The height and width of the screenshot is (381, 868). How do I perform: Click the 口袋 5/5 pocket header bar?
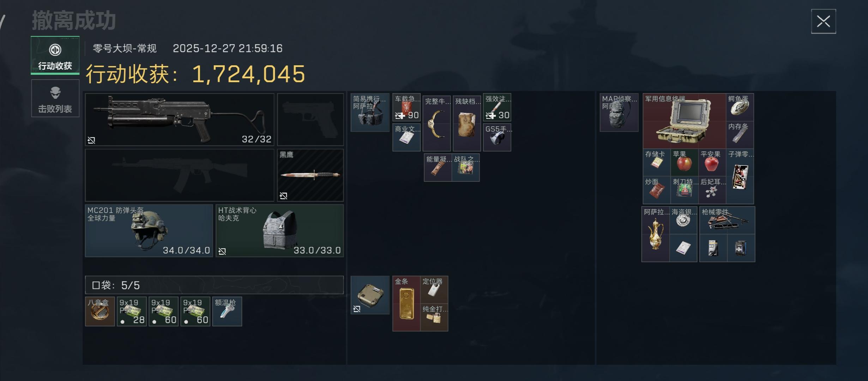click(214, 285)
